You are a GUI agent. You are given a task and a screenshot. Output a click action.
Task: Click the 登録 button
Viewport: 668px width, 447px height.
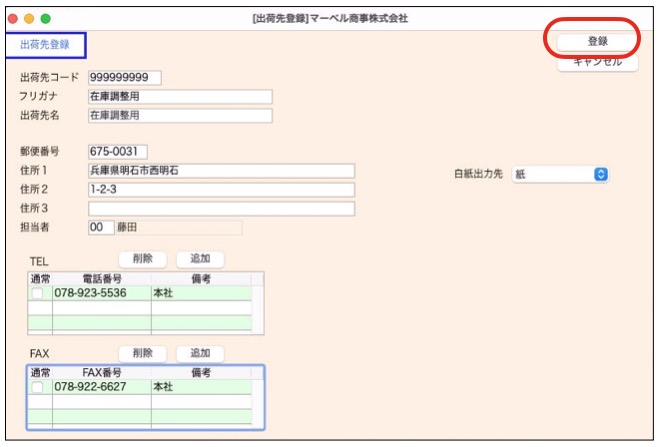pos(597,41)
